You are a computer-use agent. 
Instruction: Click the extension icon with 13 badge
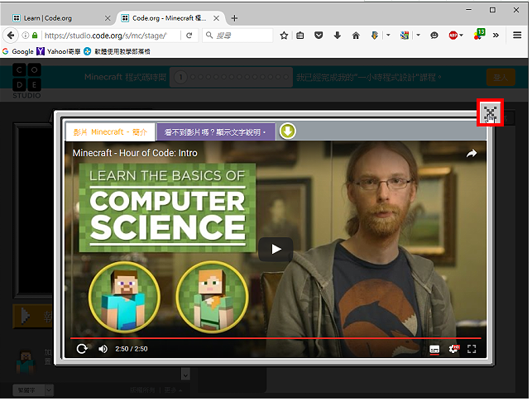479,34
